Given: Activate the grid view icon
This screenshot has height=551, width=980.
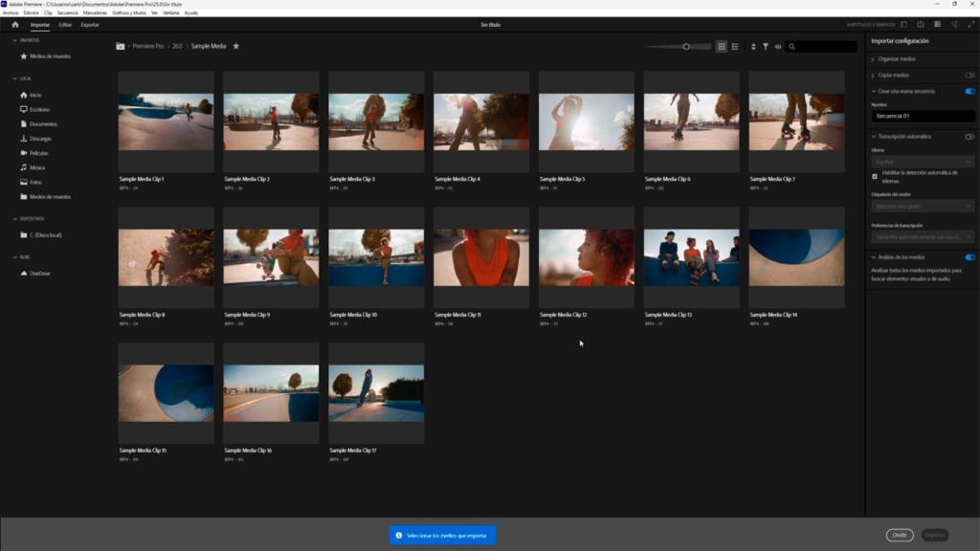Looking at the screenshot, I should coord(721,46).
